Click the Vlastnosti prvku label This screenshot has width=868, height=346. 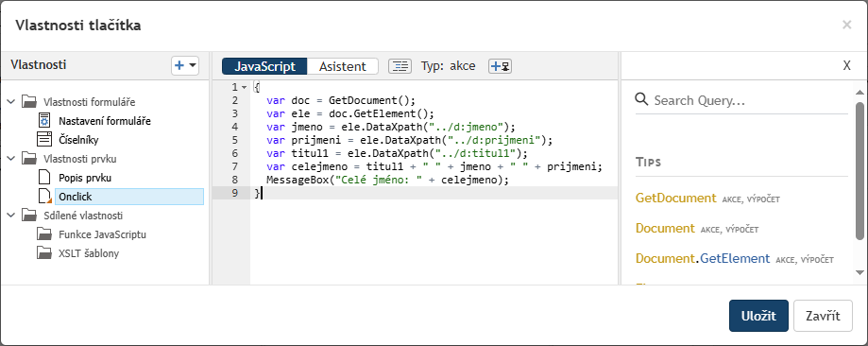point(80,159)
